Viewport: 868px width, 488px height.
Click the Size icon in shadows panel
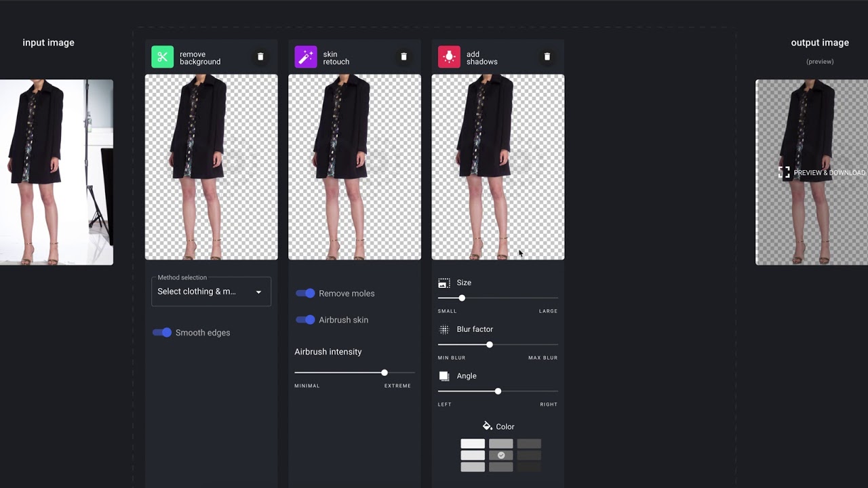tap(444, 283)
